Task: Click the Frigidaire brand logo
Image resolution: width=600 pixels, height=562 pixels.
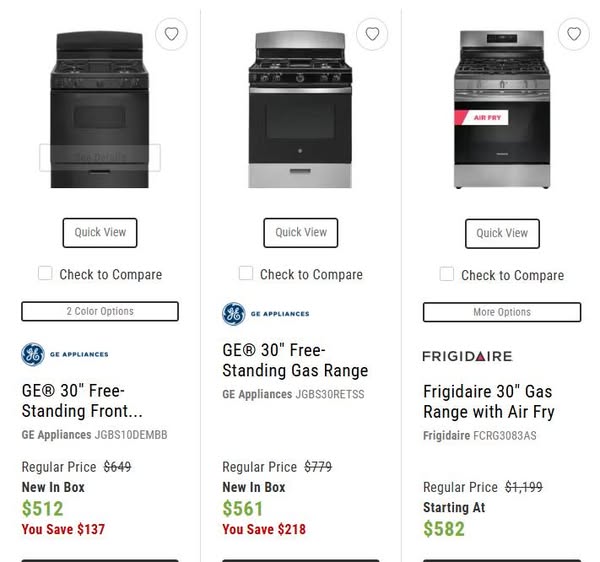Action: (467, 356)
